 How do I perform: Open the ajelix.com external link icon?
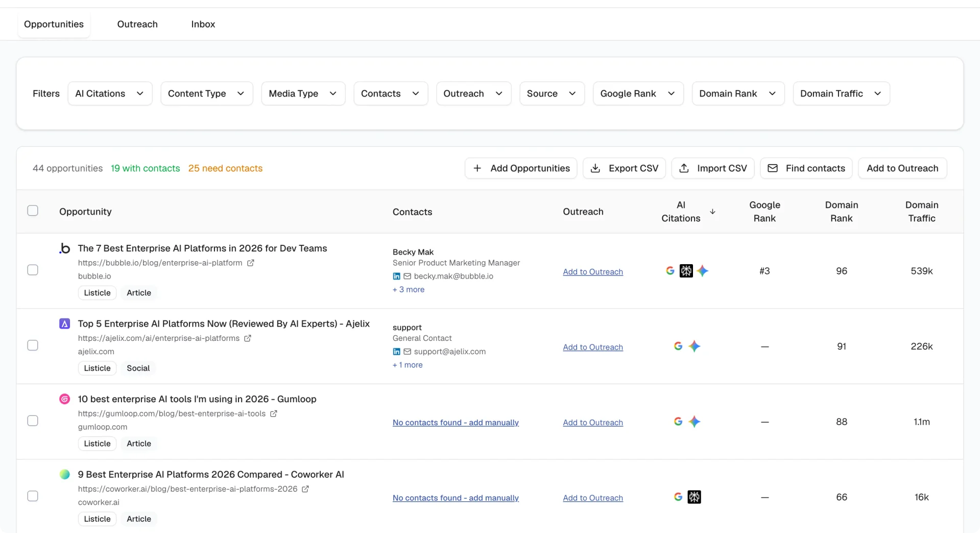(248, 338)
